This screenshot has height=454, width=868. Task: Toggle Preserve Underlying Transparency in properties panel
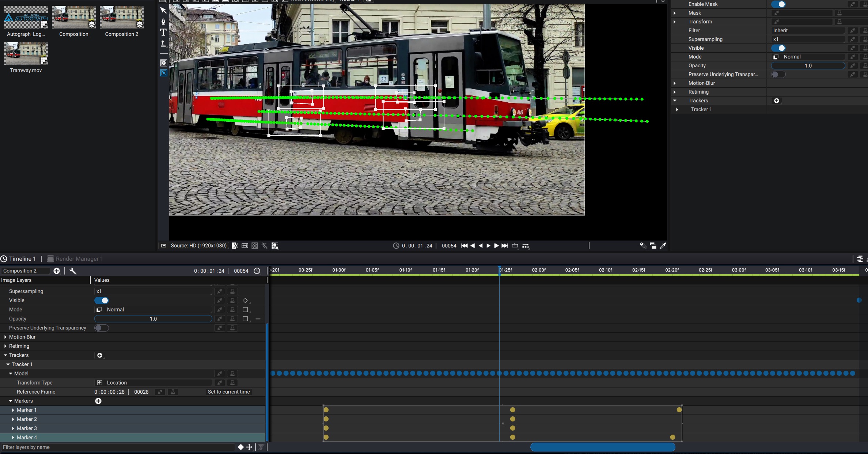pos(778,74)
